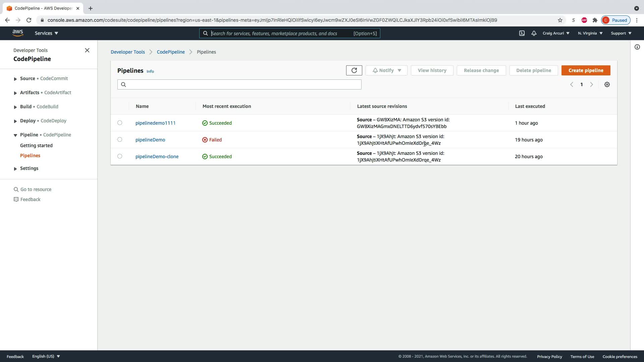The height and width of the screenshot is (362, 644).
Task: Open Getting started in sidebar
Action: coord(36,145)
